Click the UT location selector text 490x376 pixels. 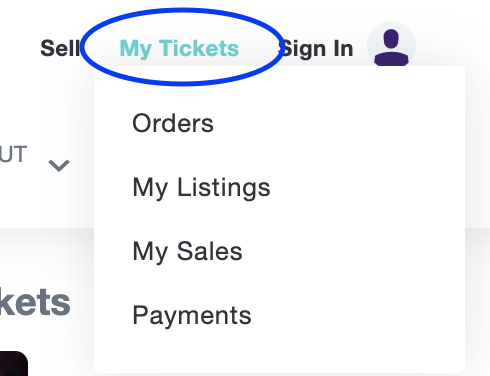13,154
